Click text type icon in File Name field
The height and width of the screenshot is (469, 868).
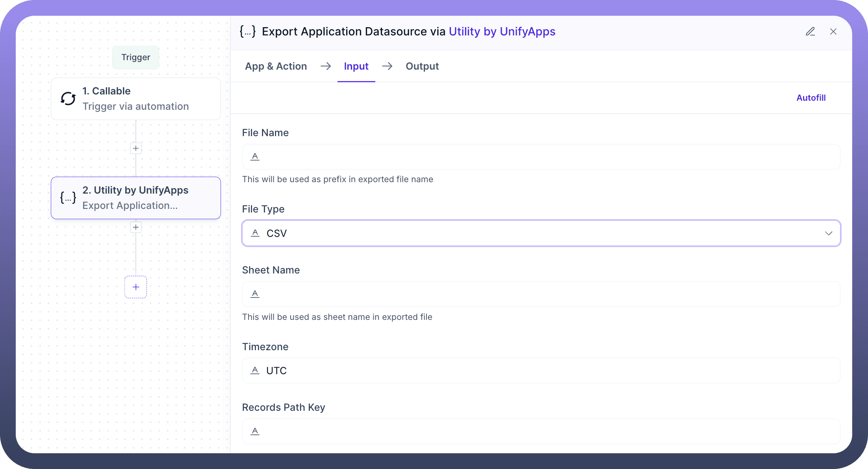click(255, 157)
